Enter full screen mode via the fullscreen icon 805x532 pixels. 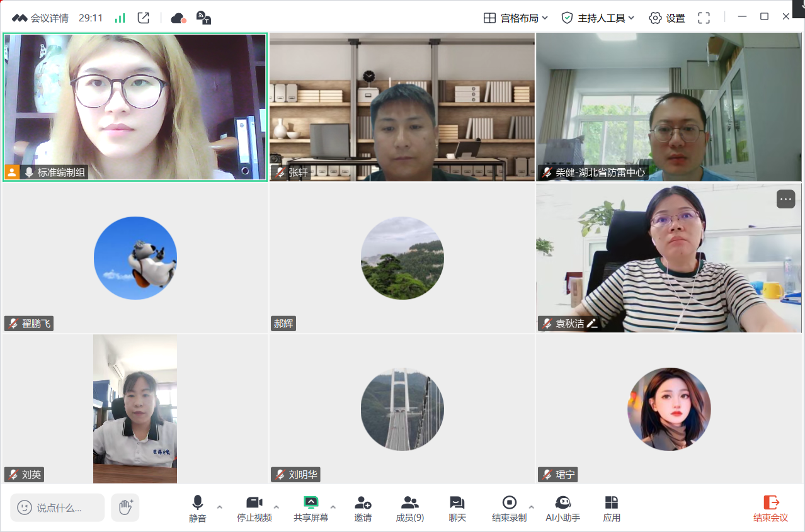click(x=704, y=18)
